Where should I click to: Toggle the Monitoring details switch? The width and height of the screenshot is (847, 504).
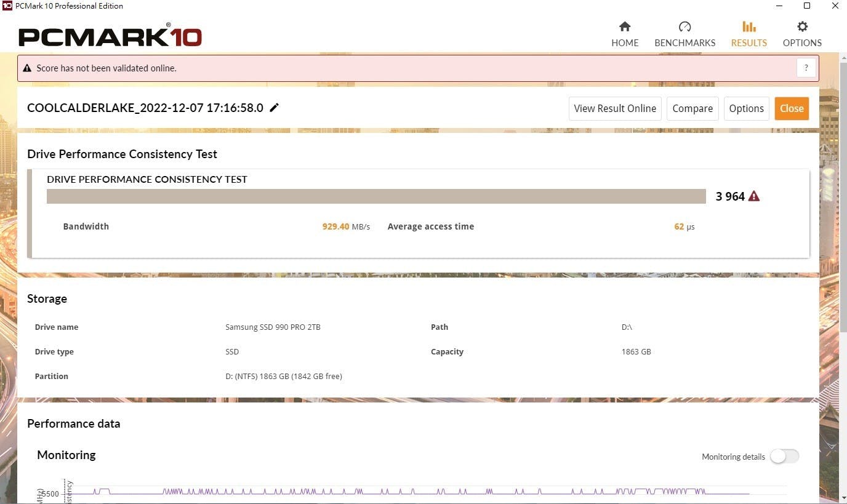tap(785, 456)
